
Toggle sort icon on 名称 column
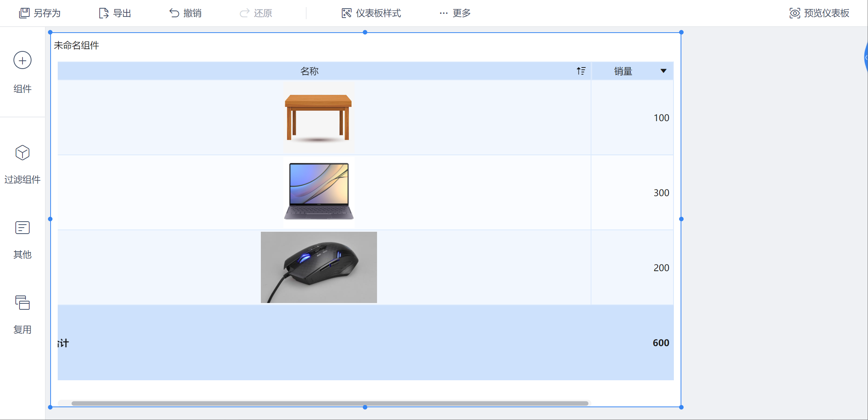coord(581,71)
